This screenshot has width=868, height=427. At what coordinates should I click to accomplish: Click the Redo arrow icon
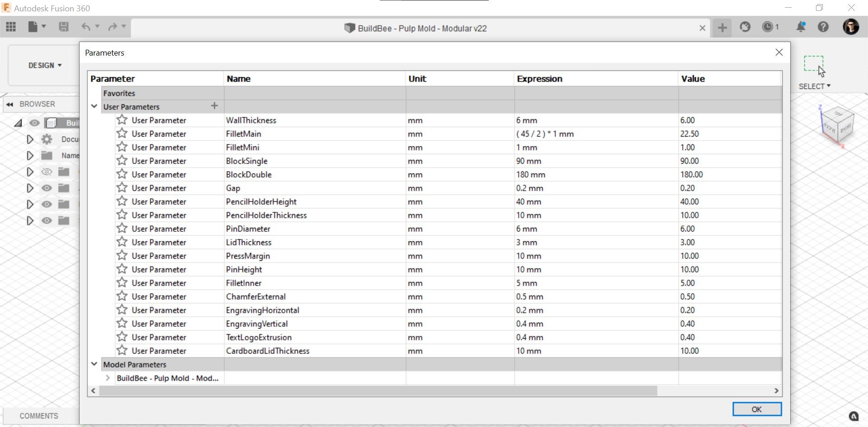(113, 27)
